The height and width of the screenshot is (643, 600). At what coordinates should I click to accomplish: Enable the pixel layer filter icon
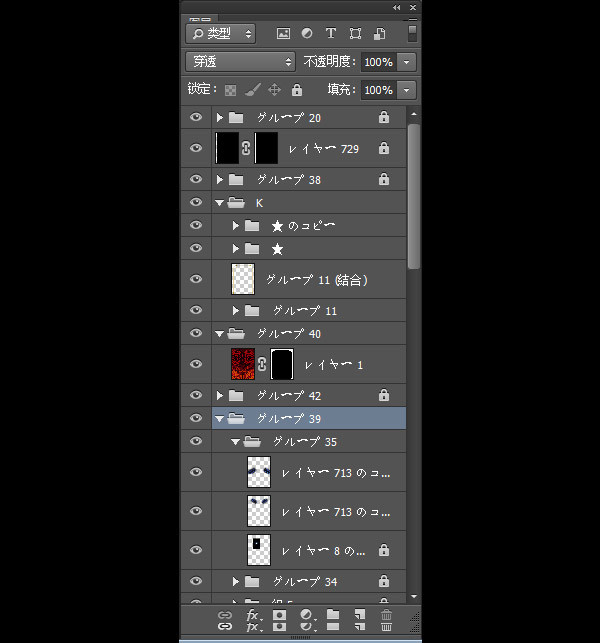[283, 34]
